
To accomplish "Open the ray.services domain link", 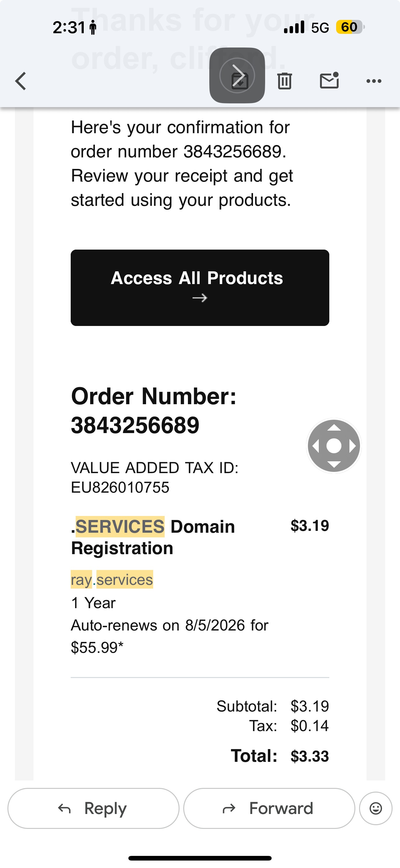I will point(112,580).
